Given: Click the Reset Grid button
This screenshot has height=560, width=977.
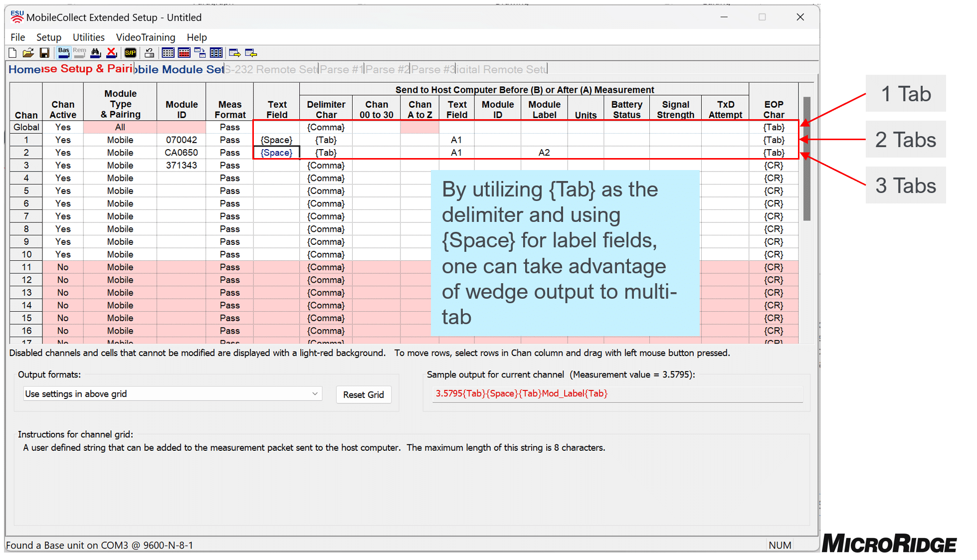Looking at the screenshot, I should point(364,395).
